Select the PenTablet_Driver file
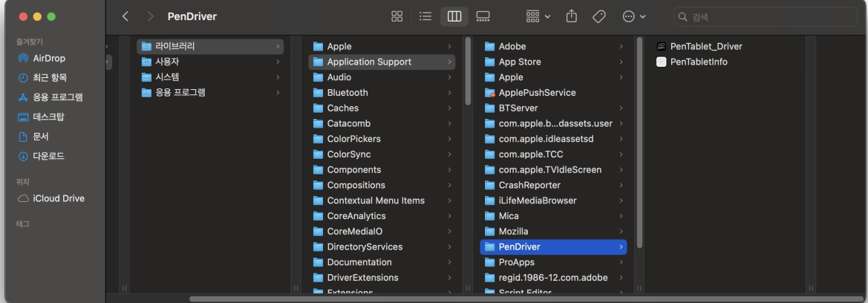This screenshot has height=303, width=868. (x=705, y=46)
